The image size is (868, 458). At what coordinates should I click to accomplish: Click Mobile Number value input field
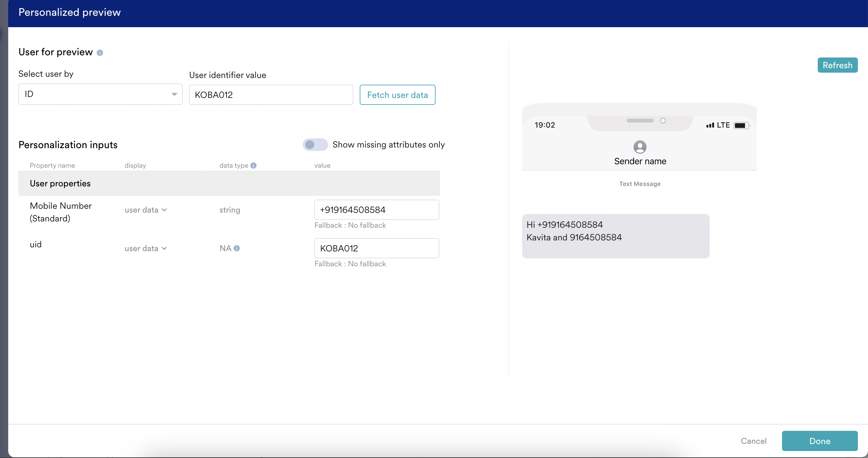376,210
